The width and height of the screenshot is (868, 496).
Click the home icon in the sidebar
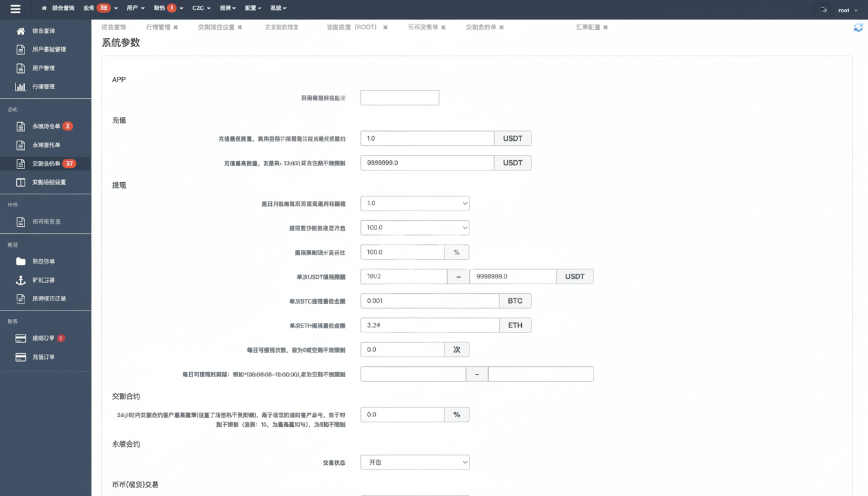tap(21, 31)
